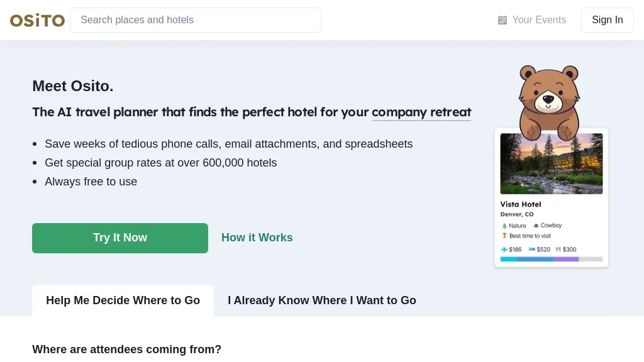This screenshot has width=644, height=362.
Task: Select the cowboy hat icon on the hotel card
Action: coord(536,225)
